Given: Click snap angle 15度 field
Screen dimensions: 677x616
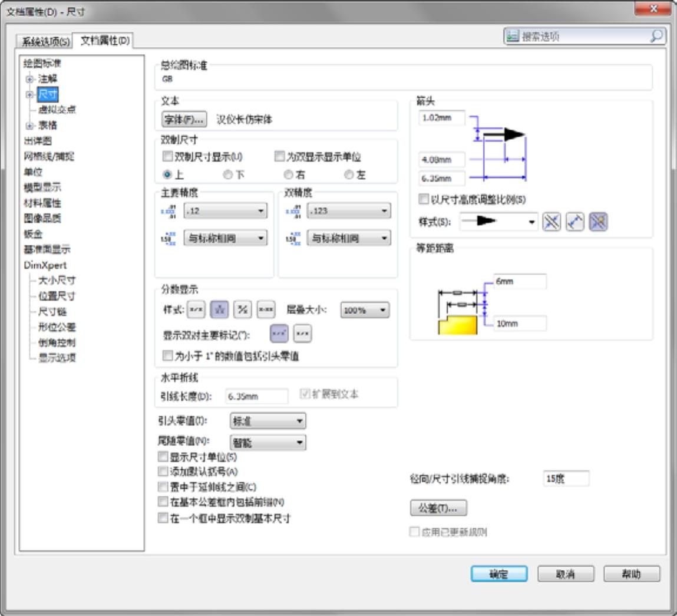Looking at the screenshot, I should tap(566, 479).
